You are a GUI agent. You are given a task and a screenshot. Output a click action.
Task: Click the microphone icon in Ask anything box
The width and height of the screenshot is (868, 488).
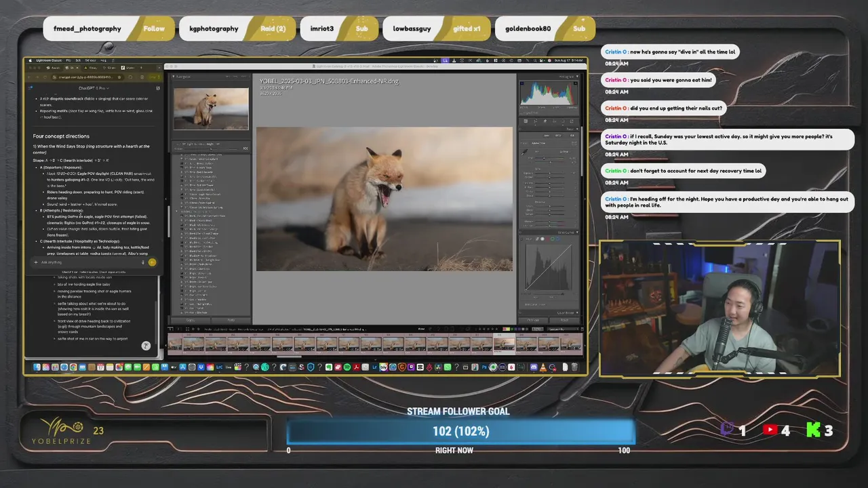(142, 262)
